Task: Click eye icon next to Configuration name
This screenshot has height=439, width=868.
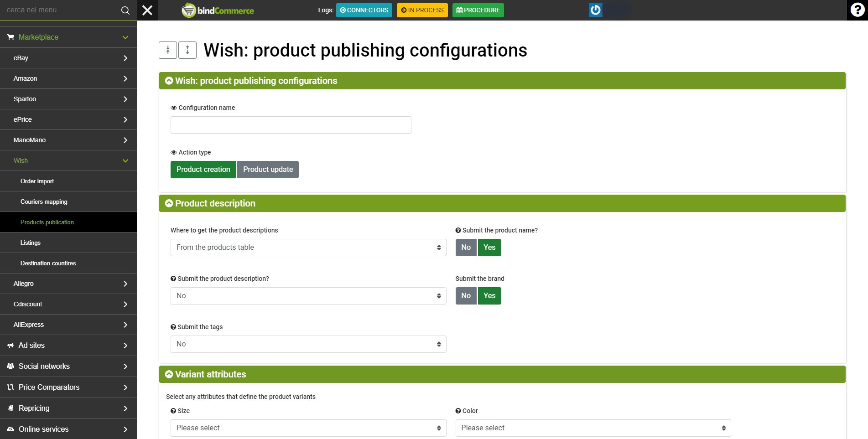Action: (174, 108)
